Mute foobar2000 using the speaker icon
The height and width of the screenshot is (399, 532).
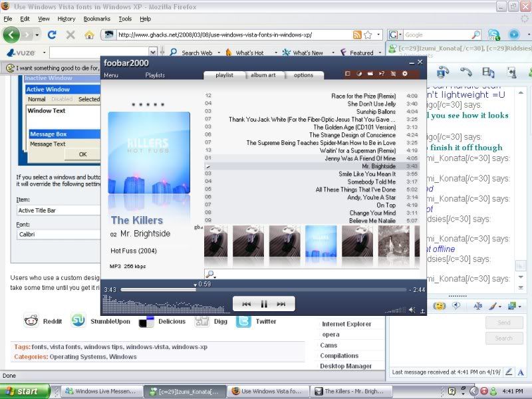pyautogui.click(x=412, y=310)
